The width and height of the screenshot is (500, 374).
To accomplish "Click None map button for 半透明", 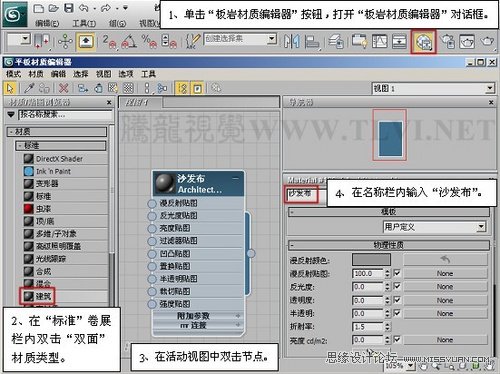I will [445, 314].
